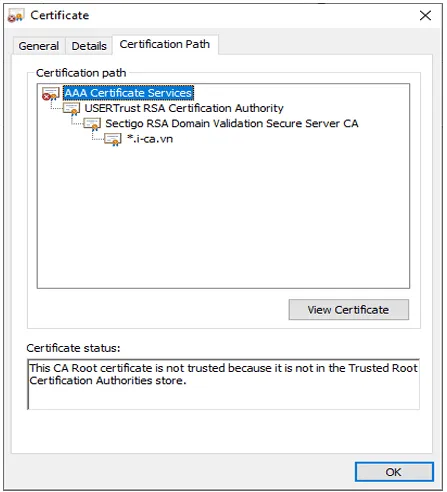Click the *.i-ca.vn certificate icon

point(113,139)
